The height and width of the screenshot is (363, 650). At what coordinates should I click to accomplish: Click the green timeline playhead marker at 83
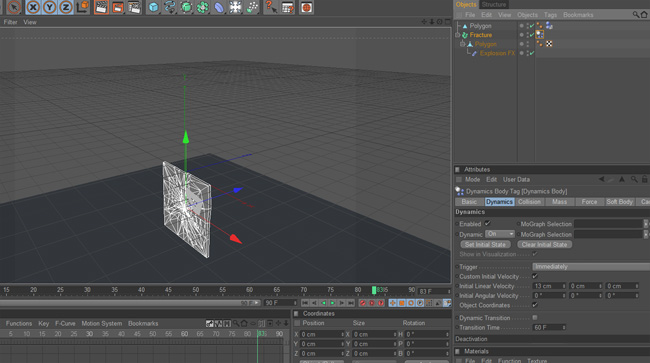(374, 290)
